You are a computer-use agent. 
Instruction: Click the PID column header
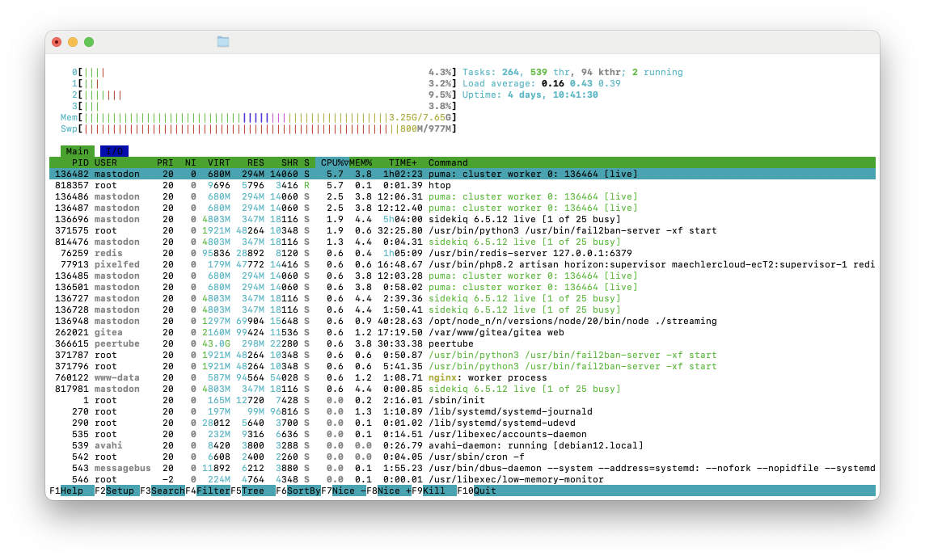(80, 162)
